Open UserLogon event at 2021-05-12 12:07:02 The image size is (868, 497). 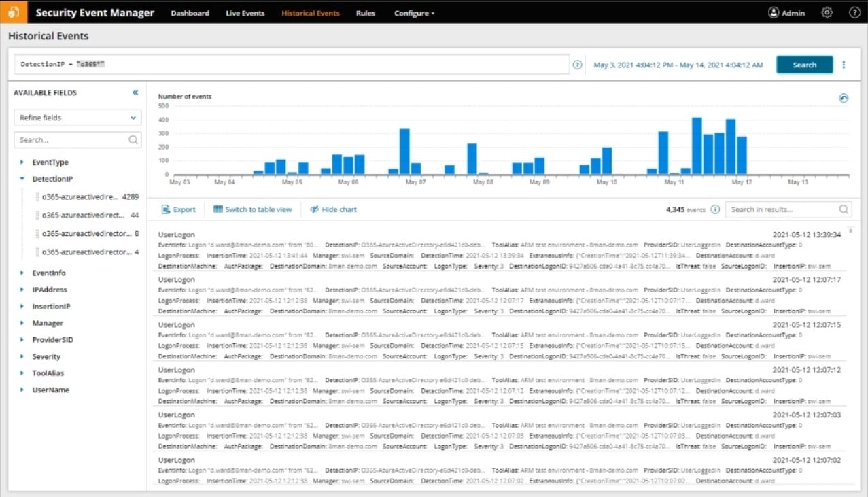500,470
